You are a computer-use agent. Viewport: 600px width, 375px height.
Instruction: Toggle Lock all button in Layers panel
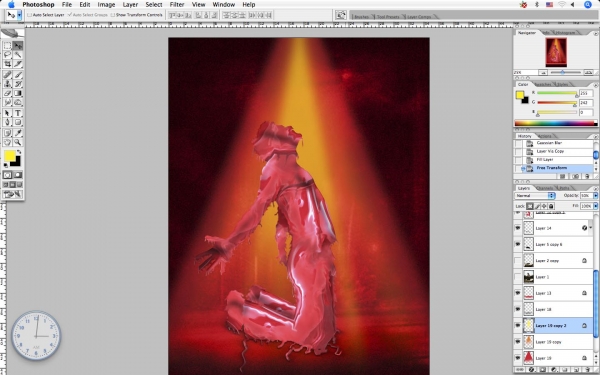[551, 206]
